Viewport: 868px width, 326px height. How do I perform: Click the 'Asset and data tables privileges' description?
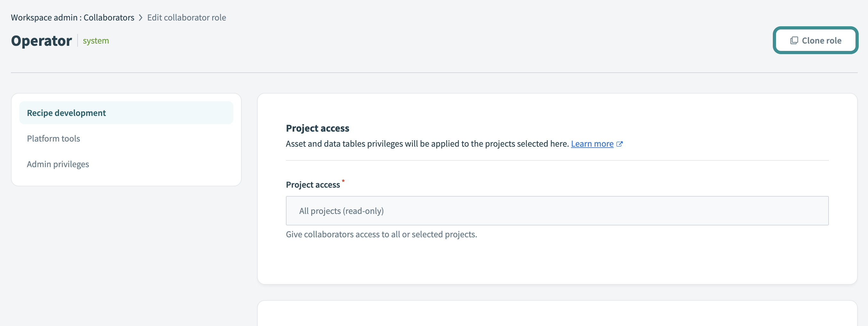coord(427,144)
